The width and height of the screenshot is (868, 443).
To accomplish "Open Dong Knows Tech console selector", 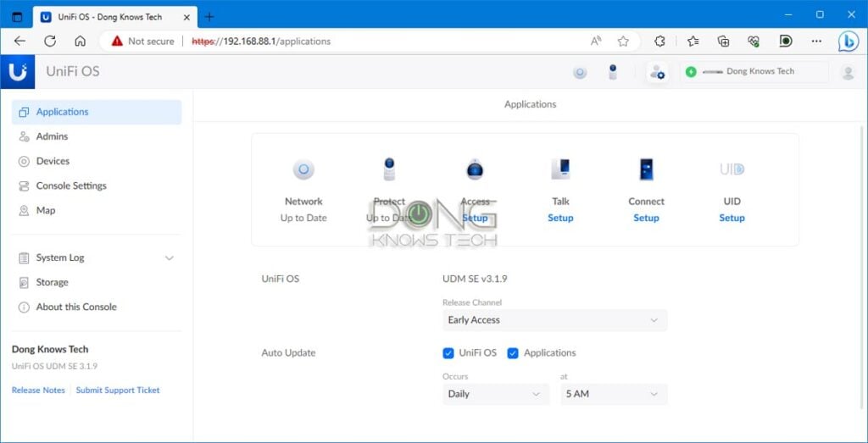I will [x=754, y=72].
